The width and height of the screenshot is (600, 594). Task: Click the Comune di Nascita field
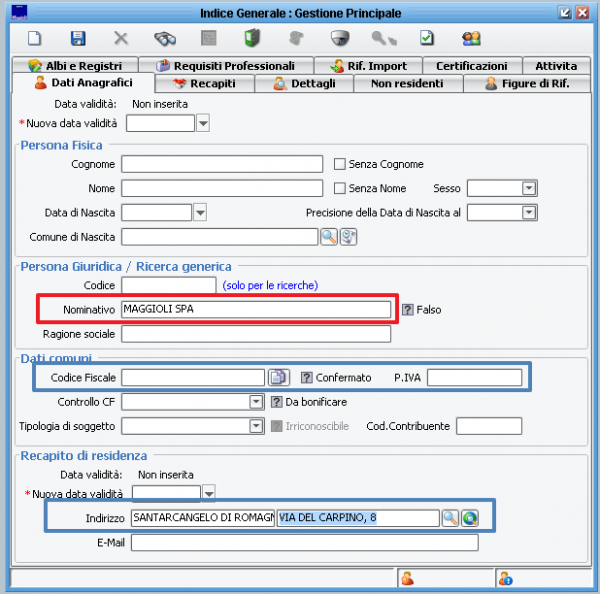[x=220, y=237]
